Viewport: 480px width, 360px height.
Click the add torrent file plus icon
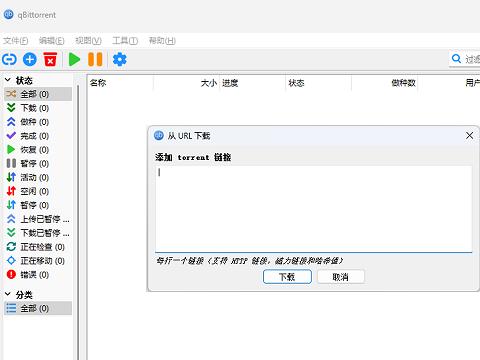pos(30,60)
